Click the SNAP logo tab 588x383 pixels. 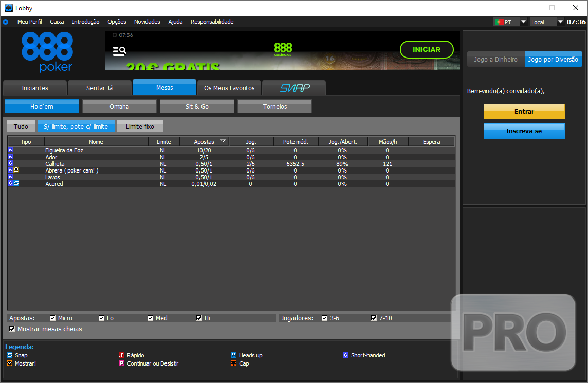click(x=295, y=88)
